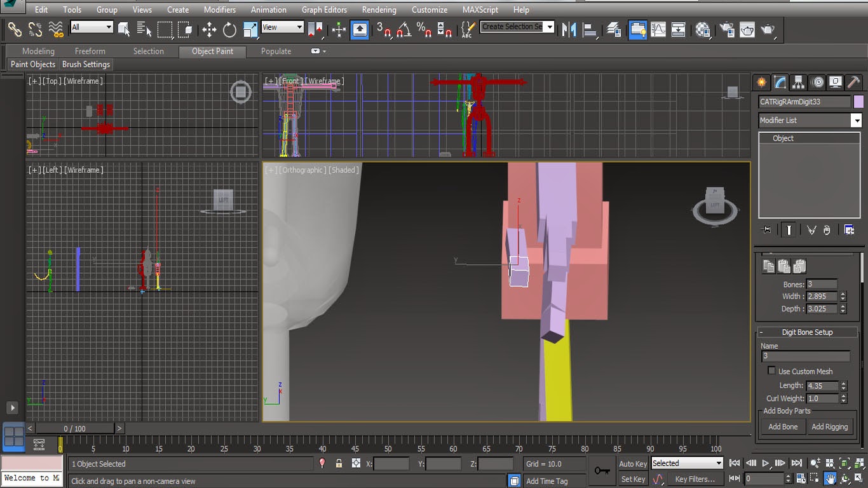This screenshot has height=488, width=868.
Task: Click the digit Length value field
Action: (x=822, y=386)
